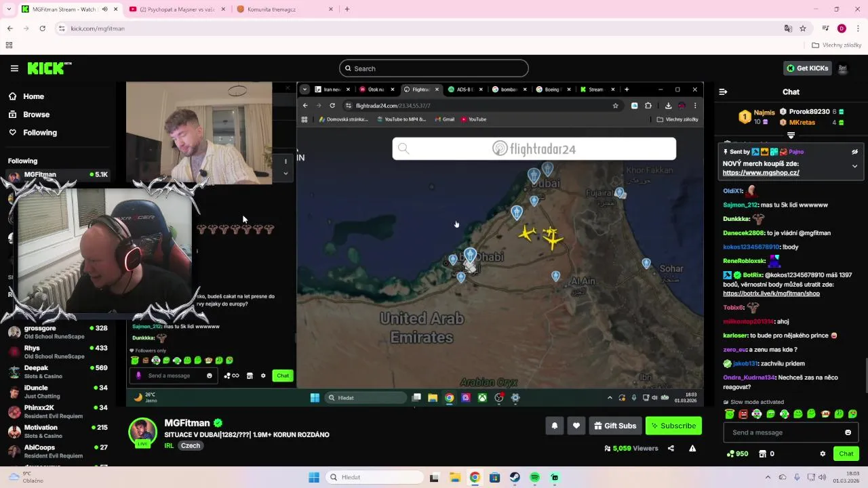The height and width of the screenshot is (488, 868).
Task: Click the MGFitman streamer avatar
Action: [x=142, y=432]
